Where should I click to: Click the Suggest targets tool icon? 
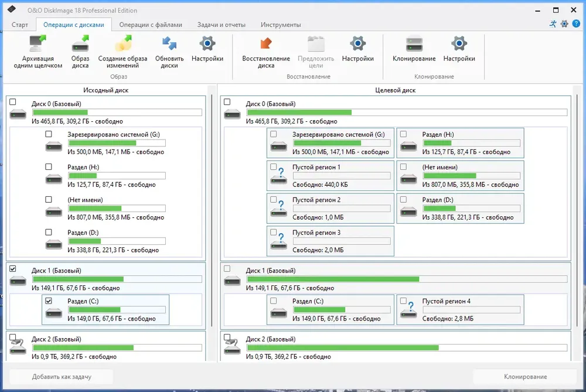coord(316,44)
